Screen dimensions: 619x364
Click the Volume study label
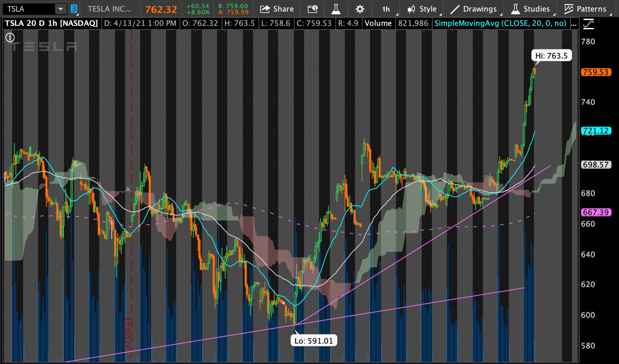pyautogui.click(x=378, y=23)
